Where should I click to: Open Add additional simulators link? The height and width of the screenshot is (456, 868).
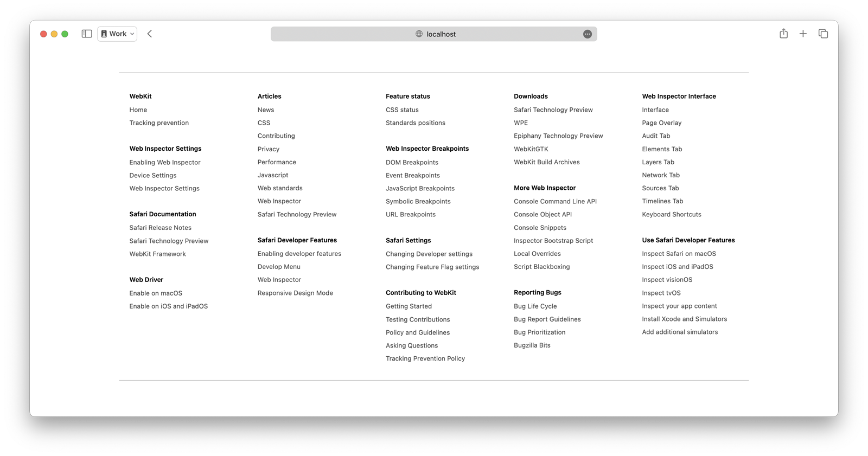(680, 332)
